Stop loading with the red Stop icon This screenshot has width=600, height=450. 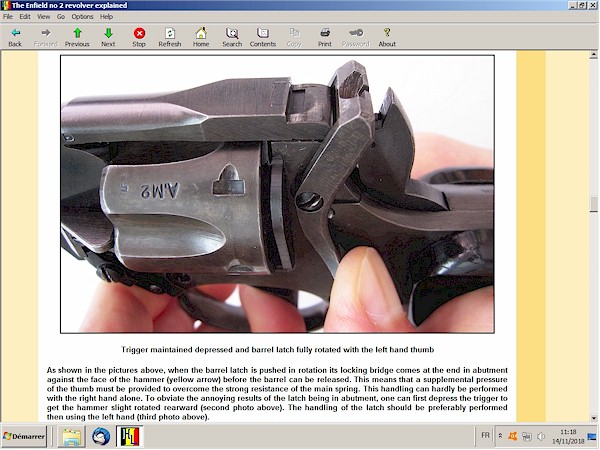click(x=139, y=38)
